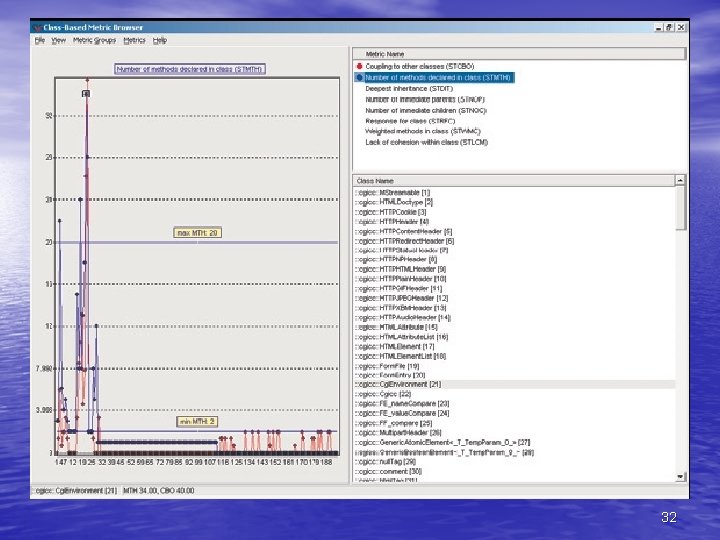Open the File menu
Screen dimensions: 720x540
(39, 40)
